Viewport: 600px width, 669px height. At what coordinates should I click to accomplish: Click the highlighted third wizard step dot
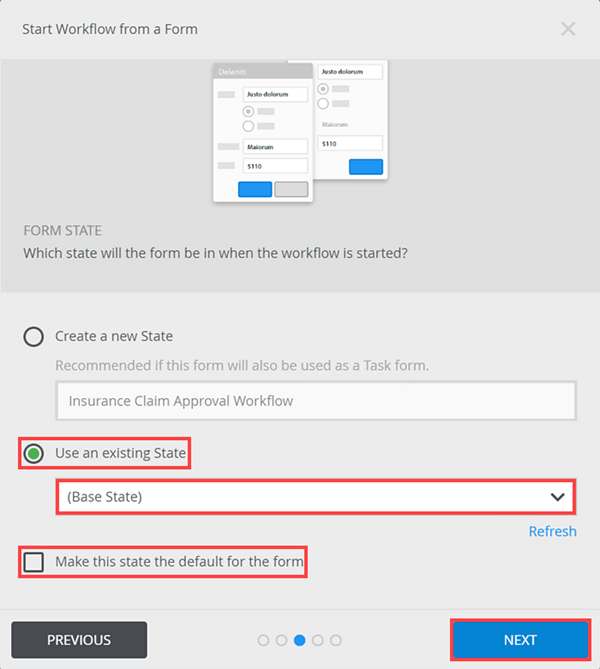(x=300, y=640)
